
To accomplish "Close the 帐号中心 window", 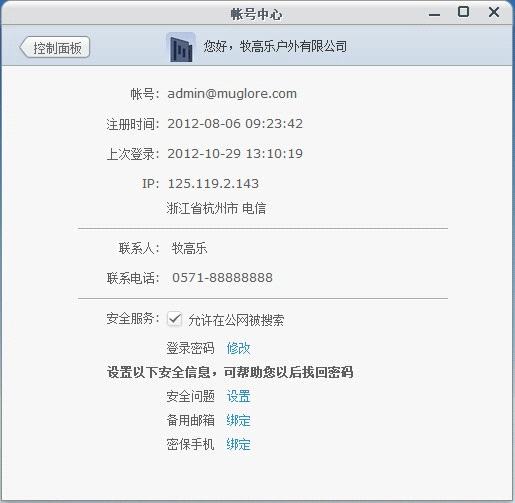I will click(x=494, y=12).
